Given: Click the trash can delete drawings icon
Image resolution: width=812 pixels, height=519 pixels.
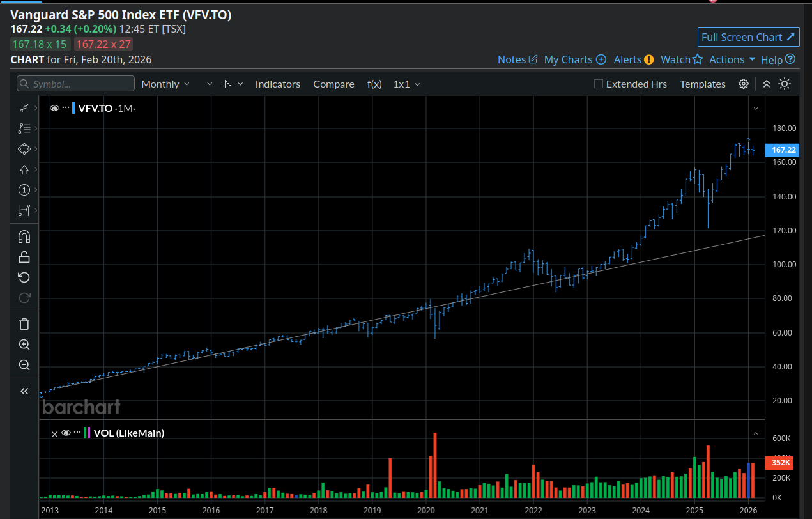Looking at the screenshot, I should (x=24, y=324).
